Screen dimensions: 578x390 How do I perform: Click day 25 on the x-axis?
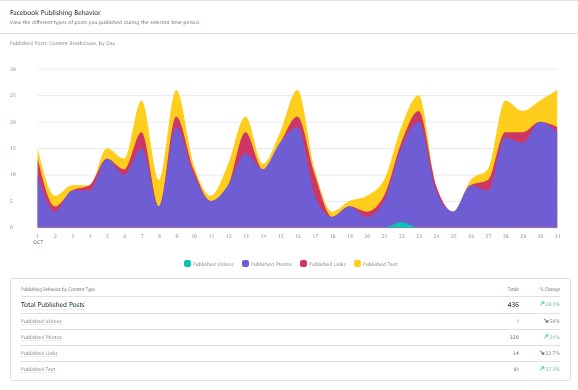(x=454, y=236)
